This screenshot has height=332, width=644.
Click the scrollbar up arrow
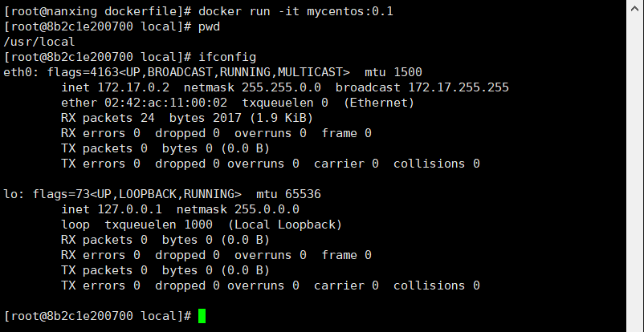[635, 8]
